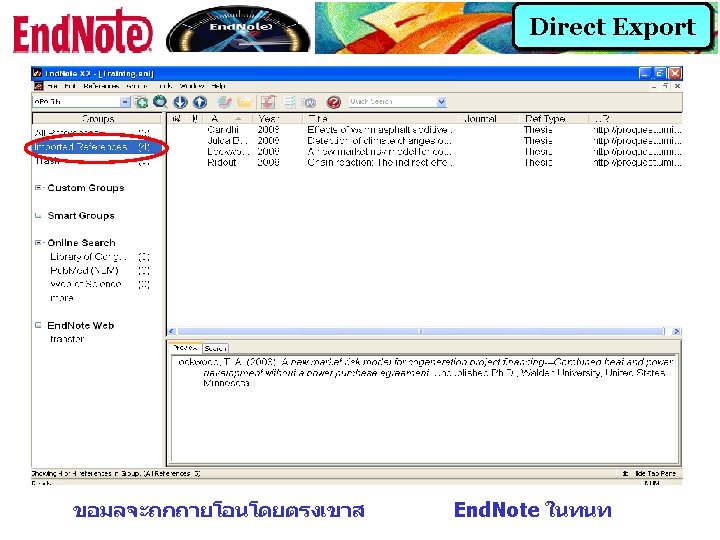Viewport: 720px width, 540px height.
Task: Open the output style dropdown arrow
Action: (125, 102)
